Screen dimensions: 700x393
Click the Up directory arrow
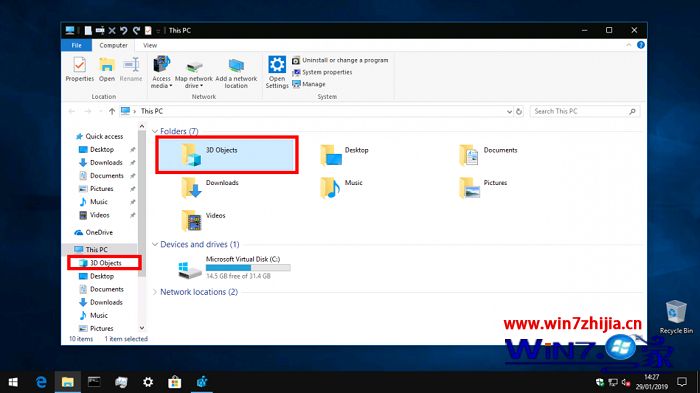[112, 111]
